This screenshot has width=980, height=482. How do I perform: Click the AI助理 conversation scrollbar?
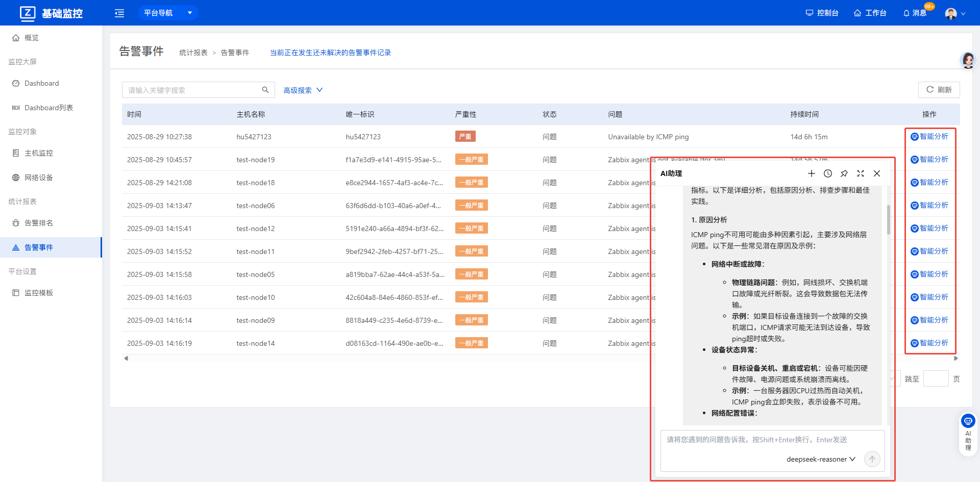tap(888, 219)
